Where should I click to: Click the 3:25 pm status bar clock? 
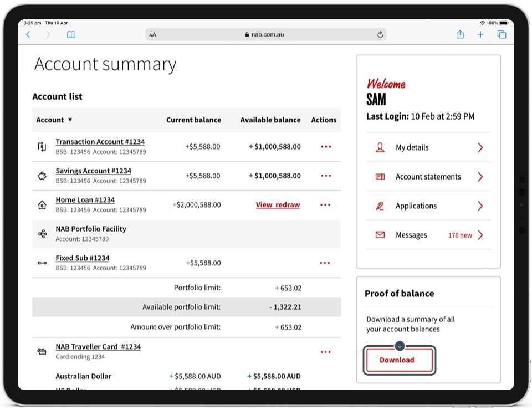click(32, 23)
